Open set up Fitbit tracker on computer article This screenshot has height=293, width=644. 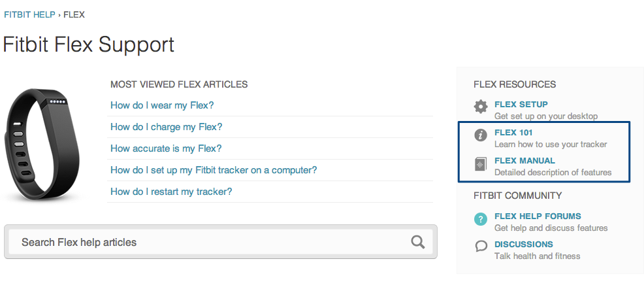tap(214, 170)
